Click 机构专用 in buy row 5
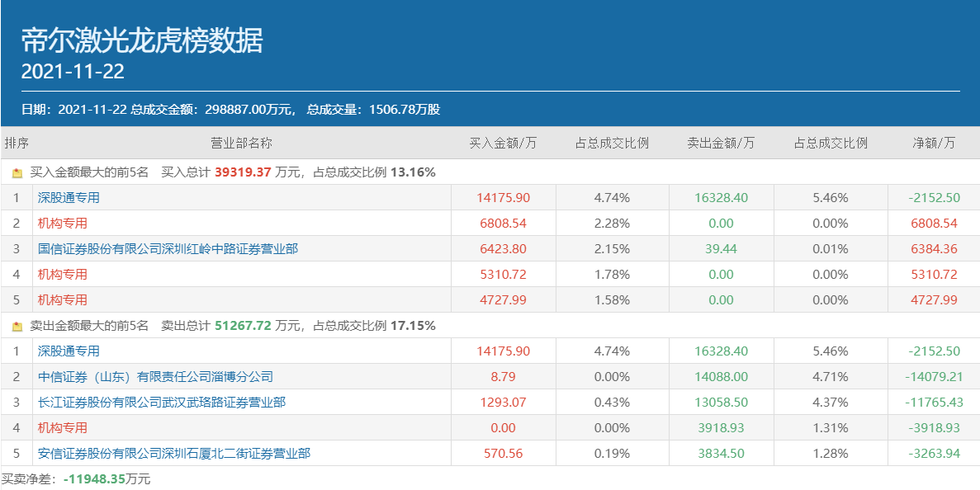This screenshot has width=980, height=490. pos(62,300)
